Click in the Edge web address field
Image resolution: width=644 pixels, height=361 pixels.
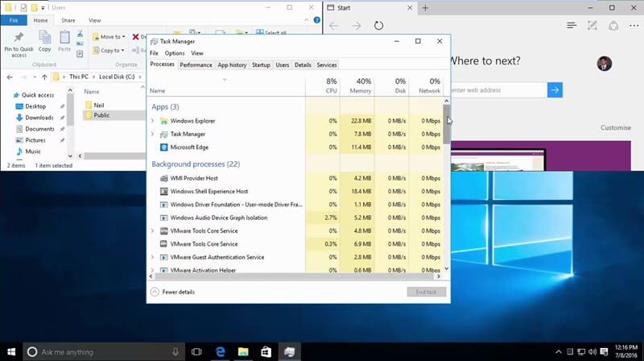tap(499, 90)
